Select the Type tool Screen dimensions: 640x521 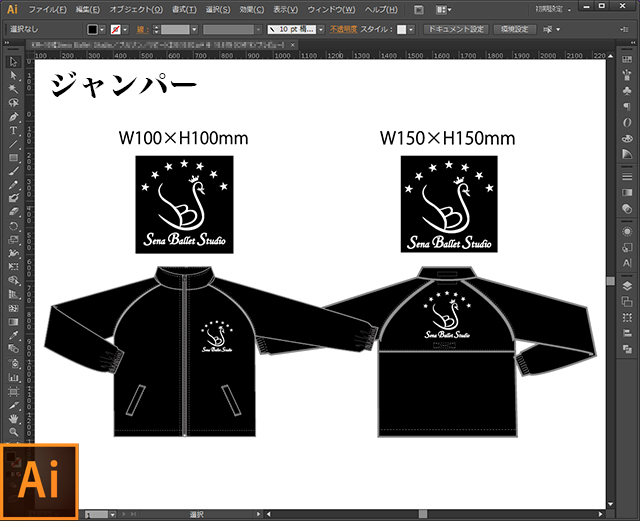point(13,130)
